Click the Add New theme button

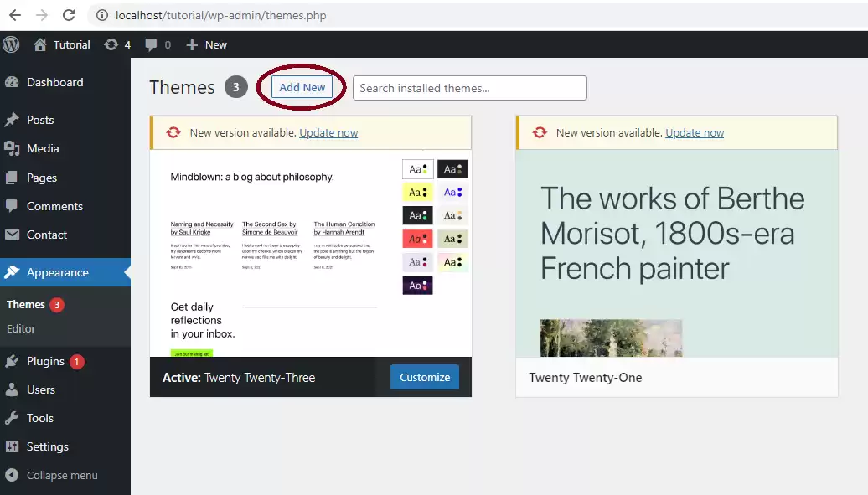[302, 87]
